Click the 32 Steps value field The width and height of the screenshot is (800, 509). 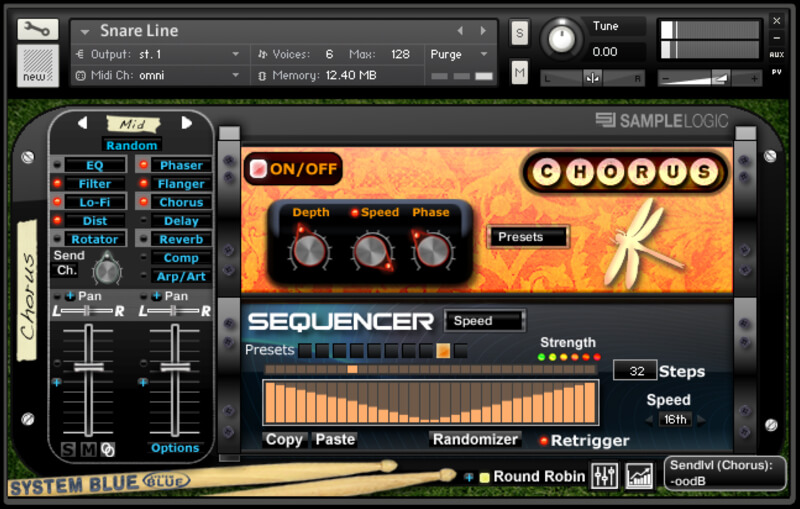(635, 371)
